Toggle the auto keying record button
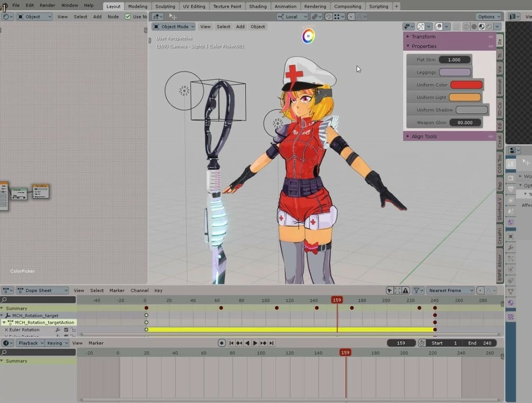This screenshot has height=403, width=532. [x=222, y=343]
